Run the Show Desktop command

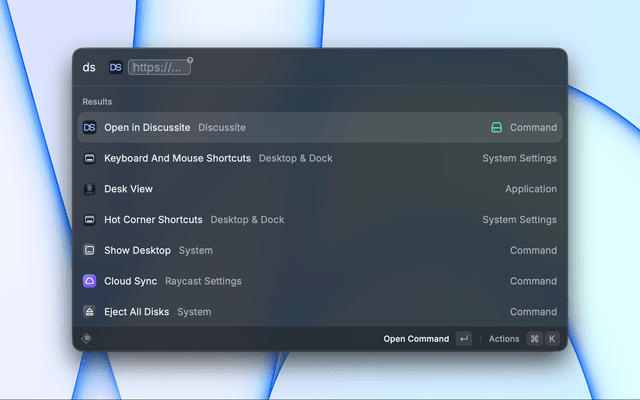[x=320, y=250]
